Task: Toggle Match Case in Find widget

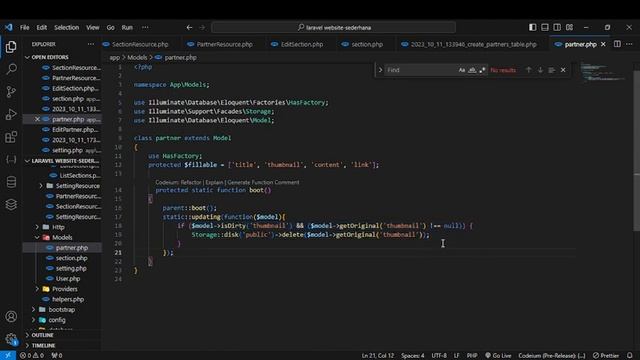Action: (462, 70)
